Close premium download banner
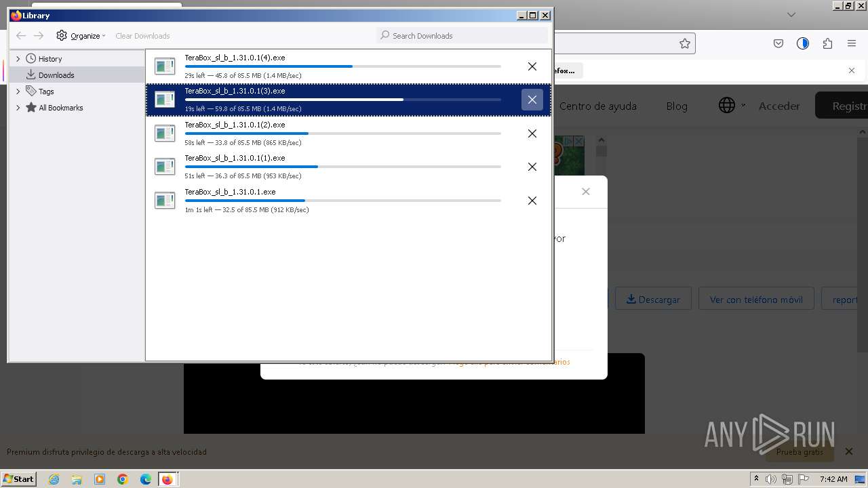This screenshot has height=488, width=868. click(849, 451)
